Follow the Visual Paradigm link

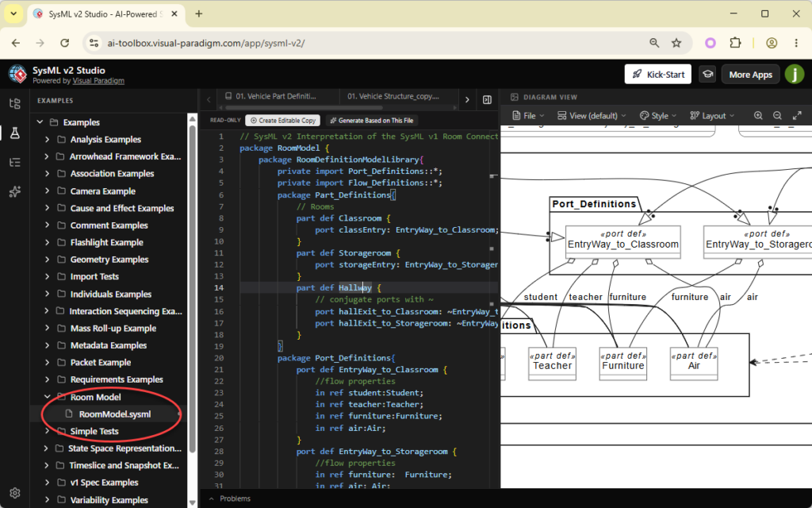pyautogui.click(x=98, y=81)
